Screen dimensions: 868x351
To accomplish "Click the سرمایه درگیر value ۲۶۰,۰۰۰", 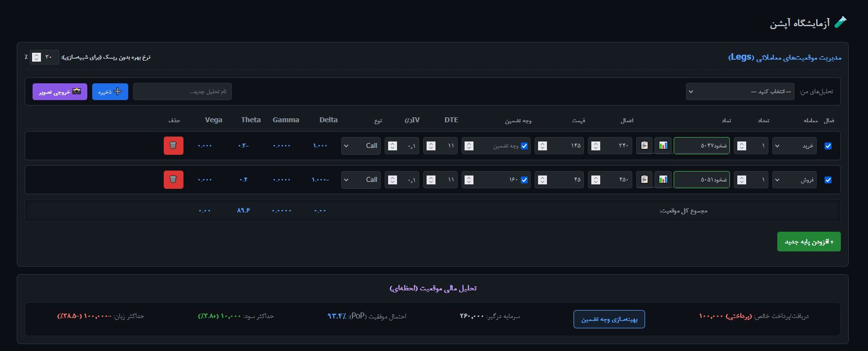I will click(472, 316).
